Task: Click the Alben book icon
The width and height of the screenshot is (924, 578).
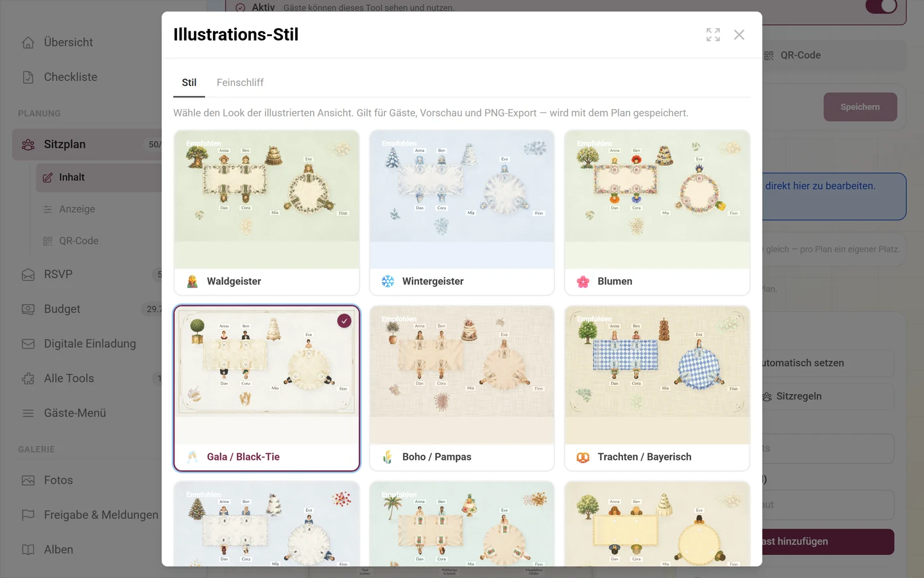Action: (28, 550)
